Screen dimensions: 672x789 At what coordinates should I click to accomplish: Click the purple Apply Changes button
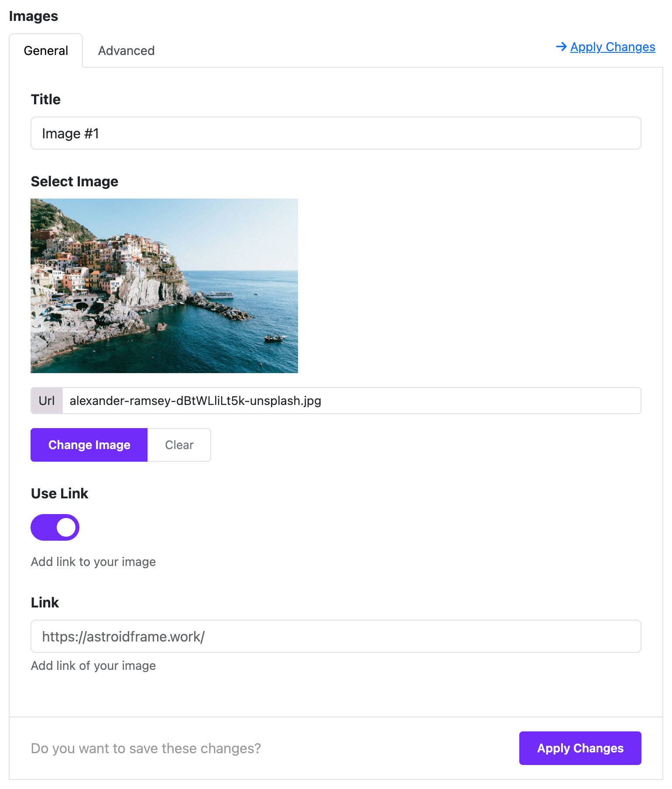coord(580,748)
